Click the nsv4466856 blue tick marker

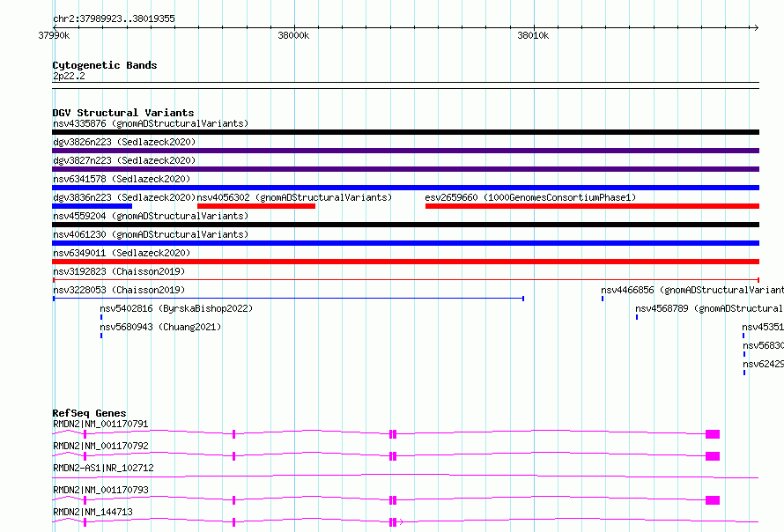click(x=603, y=299)
